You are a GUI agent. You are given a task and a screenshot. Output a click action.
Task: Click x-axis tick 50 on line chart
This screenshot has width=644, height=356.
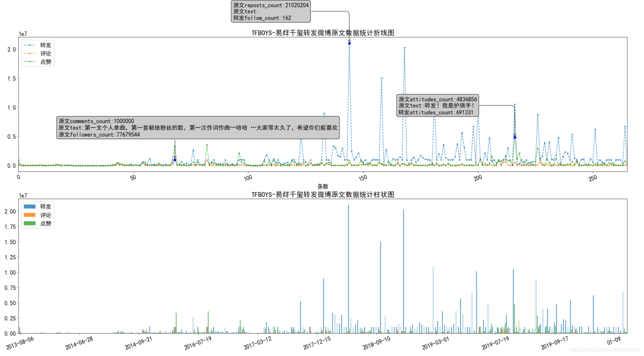pos(133,177)
